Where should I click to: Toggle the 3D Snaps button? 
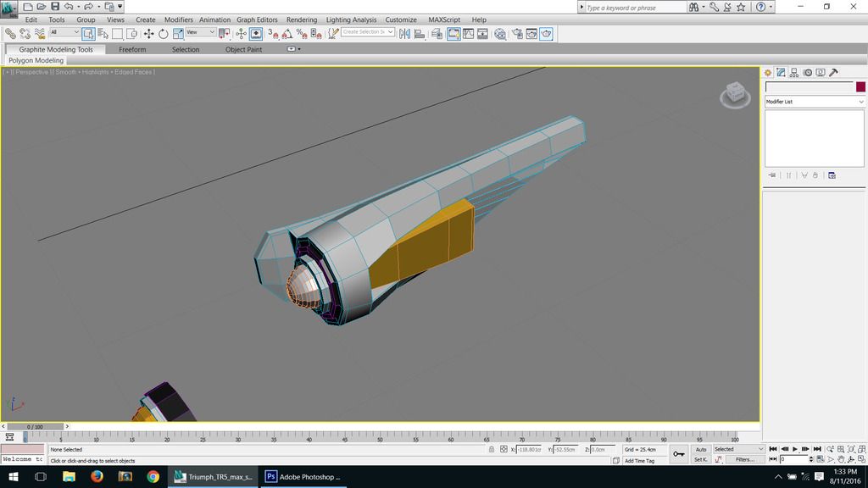click(x=274, y=34)
